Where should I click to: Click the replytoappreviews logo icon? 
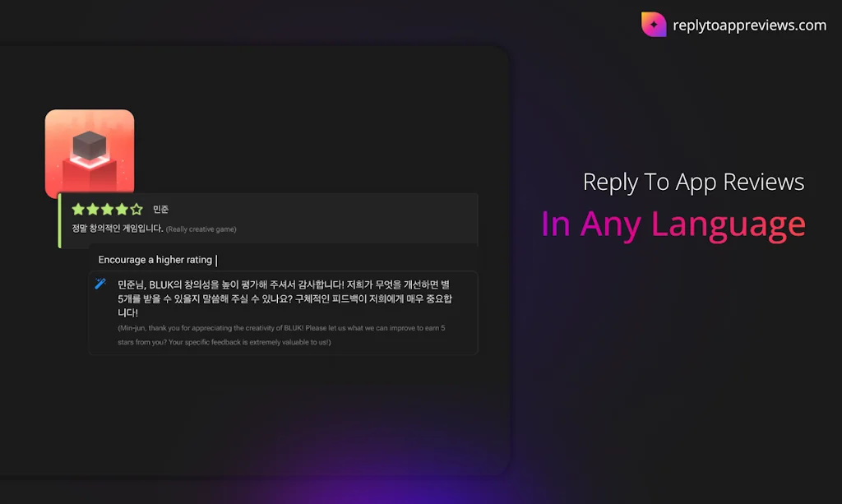(x=654, y=24)
